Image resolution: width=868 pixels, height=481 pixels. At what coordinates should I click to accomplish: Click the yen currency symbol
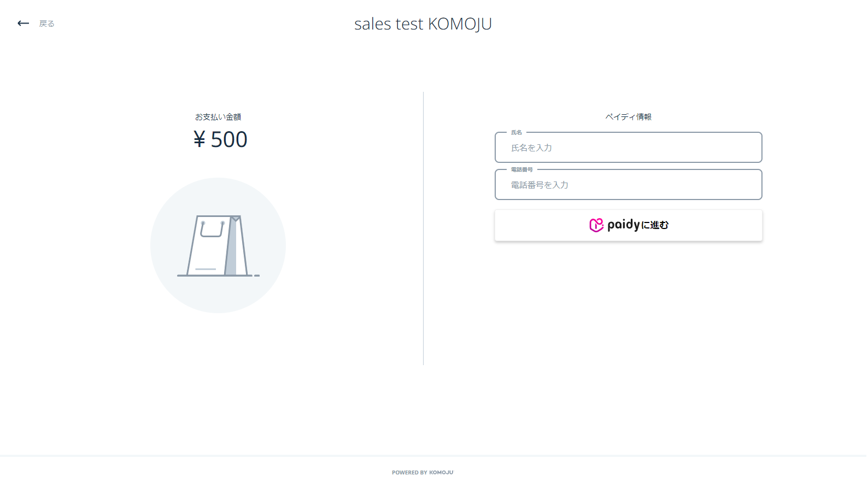[200, 140]
